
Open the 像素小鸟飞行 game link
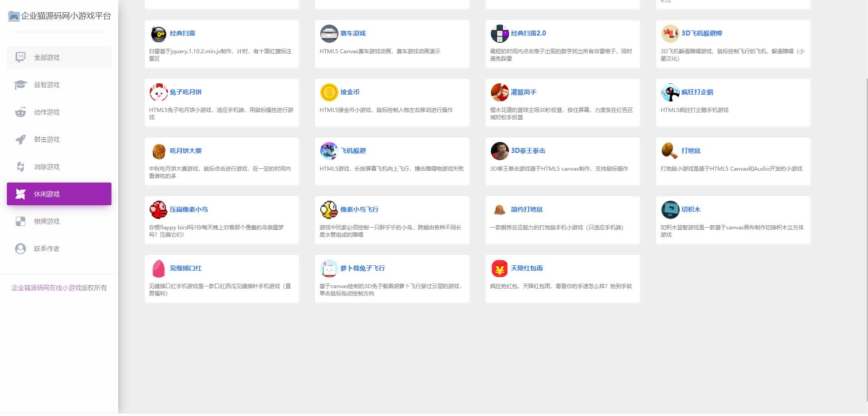click(359, 210)
